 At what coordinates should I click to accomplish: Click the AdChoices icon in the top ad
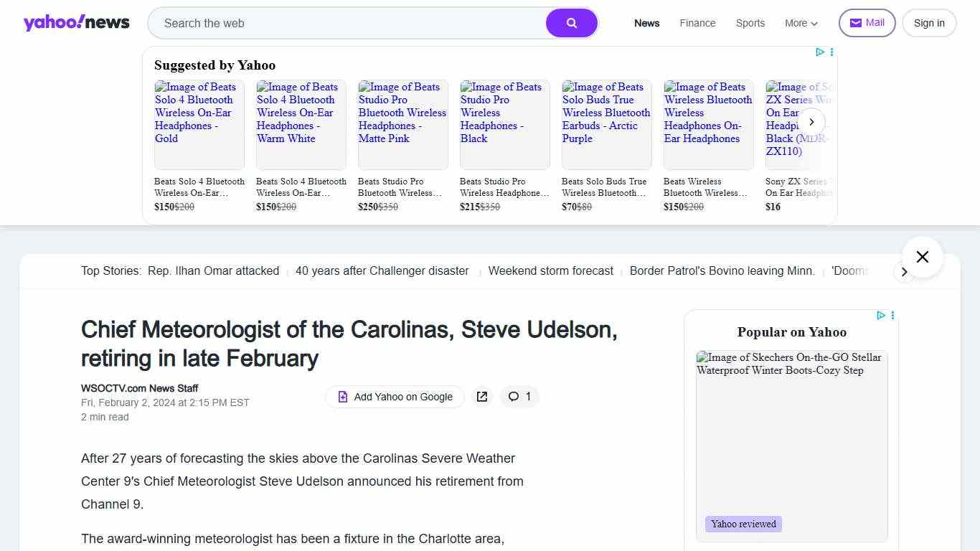pos(820,52)
